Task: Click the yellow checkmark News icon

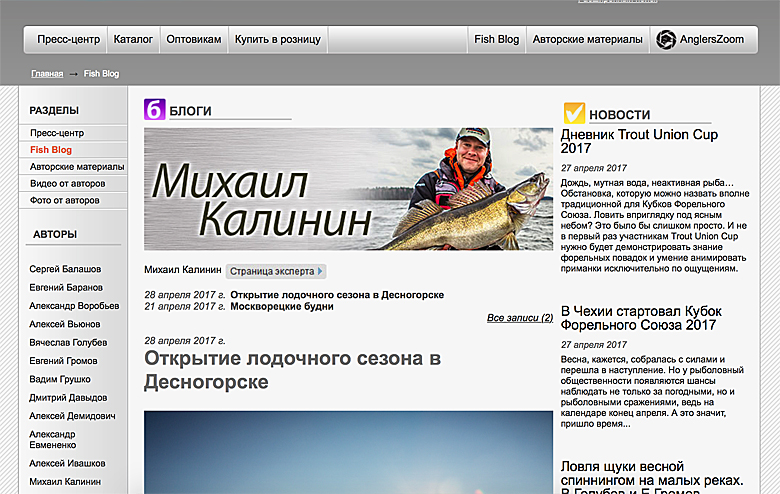Action: point(574,113)
